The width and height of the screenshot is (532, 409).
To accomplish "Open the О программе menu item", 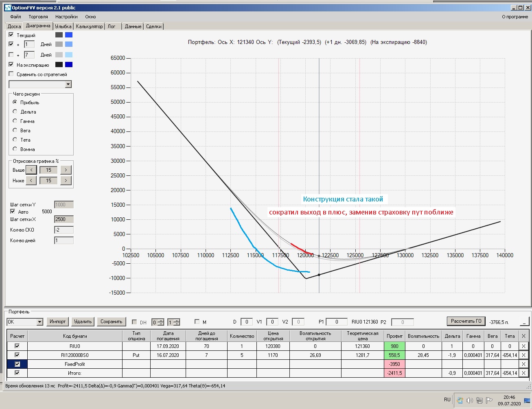I will (515, 17).
